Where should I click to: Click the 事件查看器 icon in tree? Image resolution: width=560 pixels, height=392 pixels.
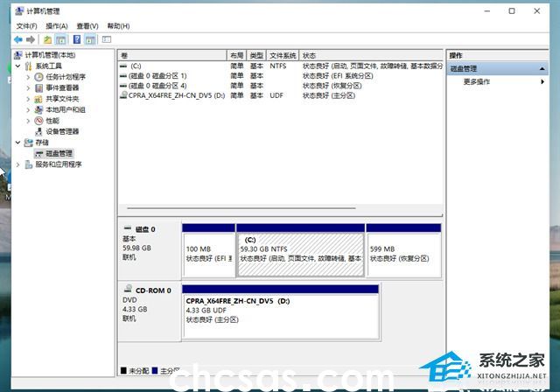pyautogui.click(x=38, y=87)
